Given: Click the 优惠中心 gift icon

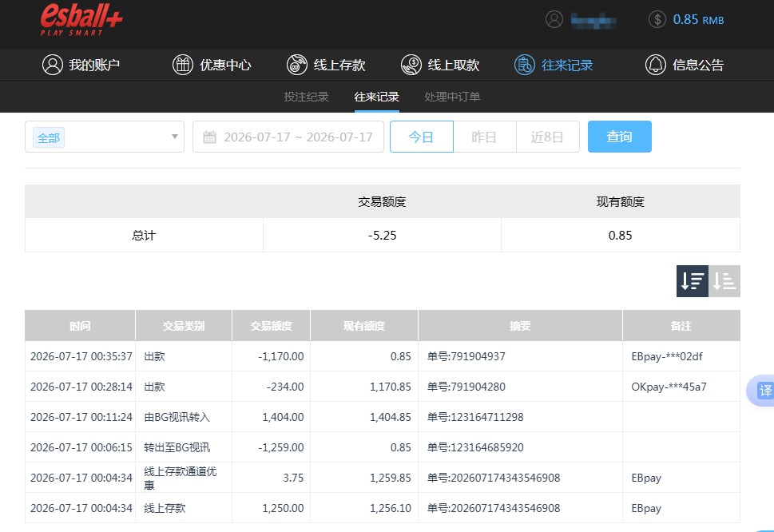Looking at the screenshot, I should point(182,65).
